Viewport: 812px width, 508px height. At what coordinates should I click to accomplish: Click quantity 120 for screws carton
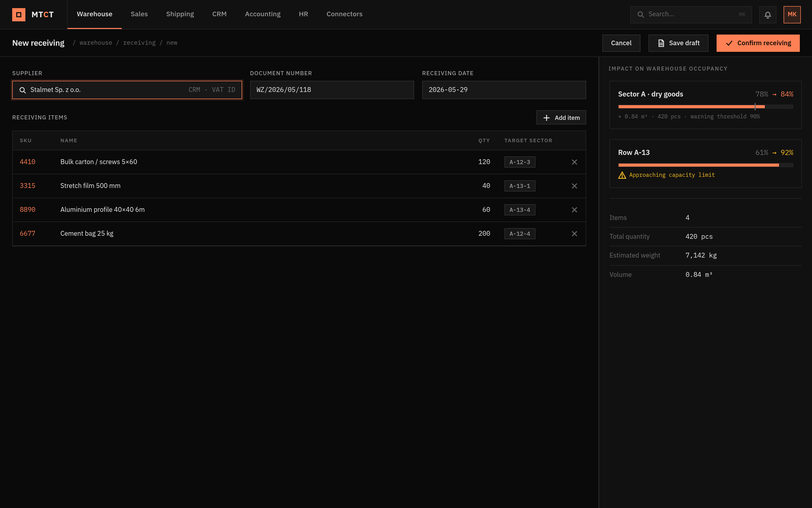pyautogui.click(x=484, y=162)
